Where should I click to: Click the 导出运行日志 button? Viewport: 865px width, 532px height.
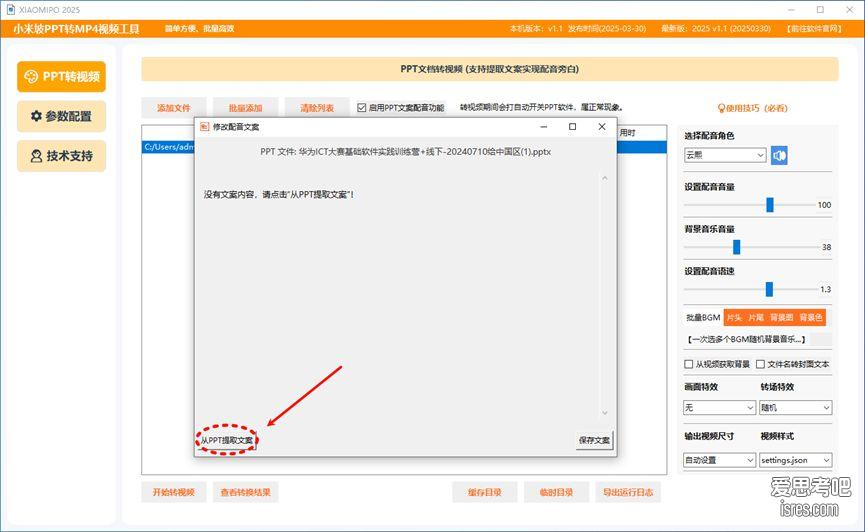pyautogui.click(x=628, y=492)
